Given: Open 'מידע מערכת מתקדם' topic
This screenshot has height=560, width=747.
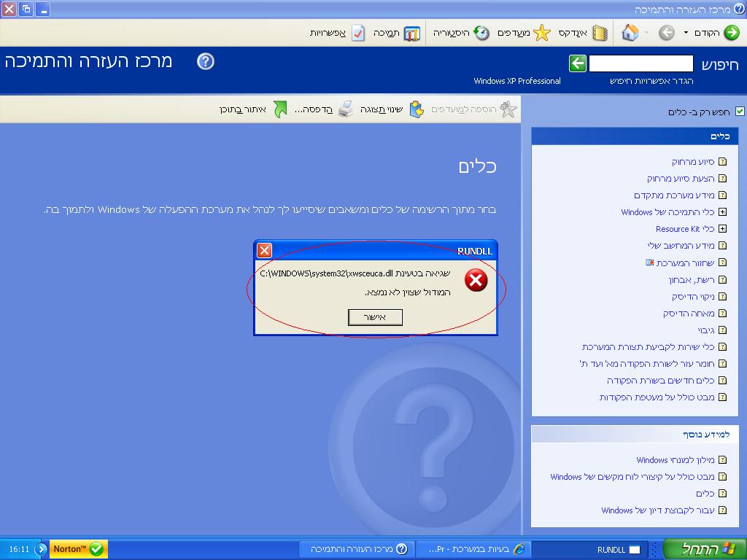Looking at the screenshot, I should (674, 195).
